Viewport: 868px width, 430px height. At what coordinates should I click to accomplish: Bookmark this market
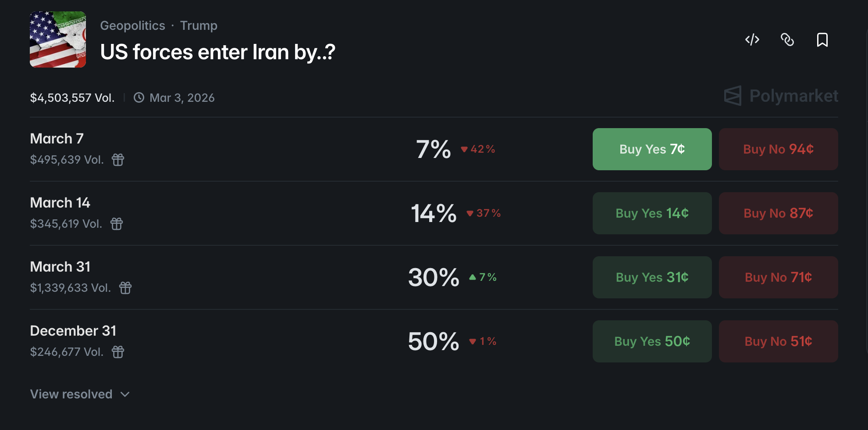(822, 40)
